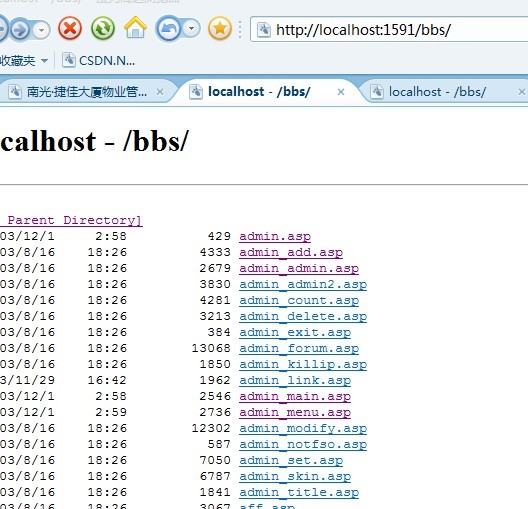Open the Parent Directory link

point(71,220)
